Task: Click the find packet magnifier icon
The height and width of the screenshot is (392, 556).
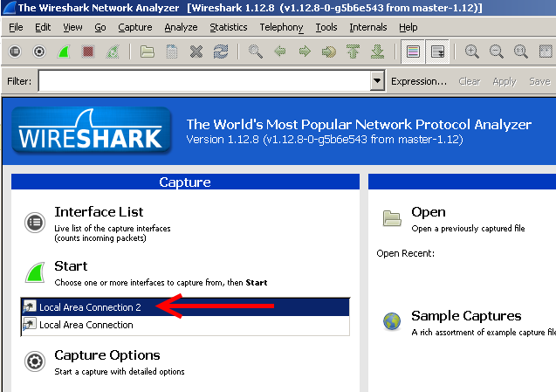Action: [x=255, y=52]
